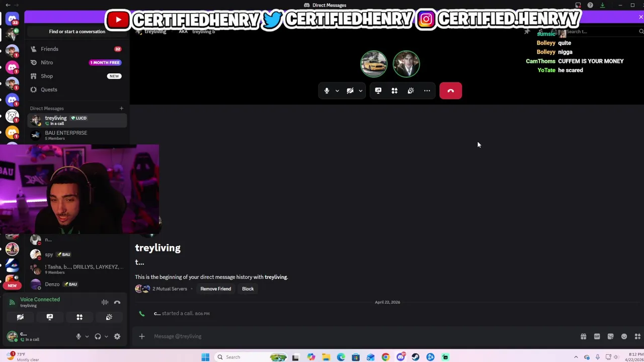Image resolution: width=644 pixels, height=362 pixels.
Task: Open Discord home direct messages icon
Action: click(x=12, y=19)
